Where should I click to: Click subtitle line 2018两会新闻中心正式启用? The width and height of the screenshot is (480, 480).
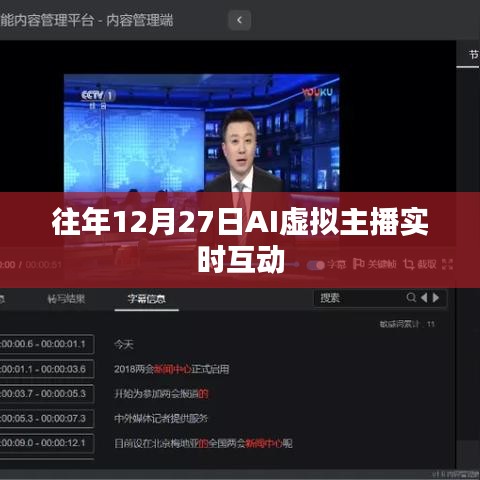172,369
